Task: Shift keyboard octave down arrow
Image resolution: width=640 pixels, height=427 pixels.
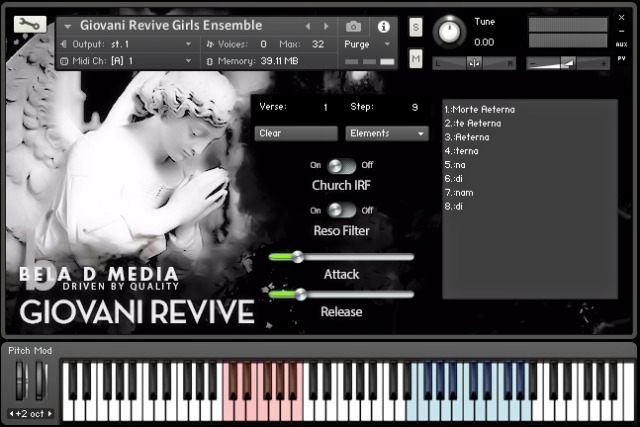Action: (x=11, y=414)
